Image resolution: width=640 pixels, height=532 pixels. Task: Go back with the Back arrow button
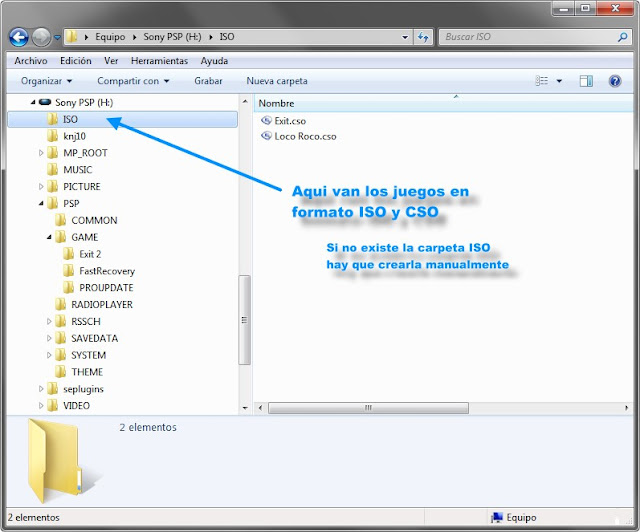pyautogui.click(x=18, y=37)
